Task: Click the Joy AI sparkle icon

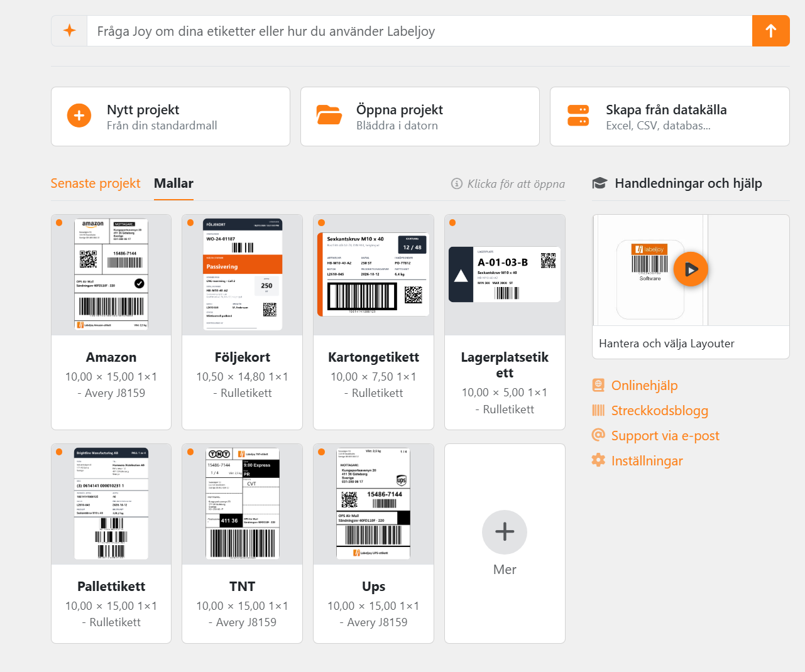Action: [x=69, y=31]
